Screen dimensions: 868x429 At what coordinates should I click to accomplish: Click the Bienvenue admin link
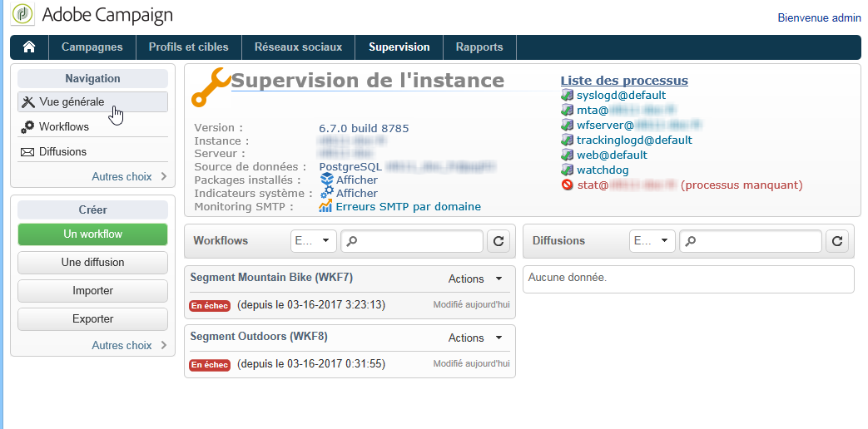point(819,17)
